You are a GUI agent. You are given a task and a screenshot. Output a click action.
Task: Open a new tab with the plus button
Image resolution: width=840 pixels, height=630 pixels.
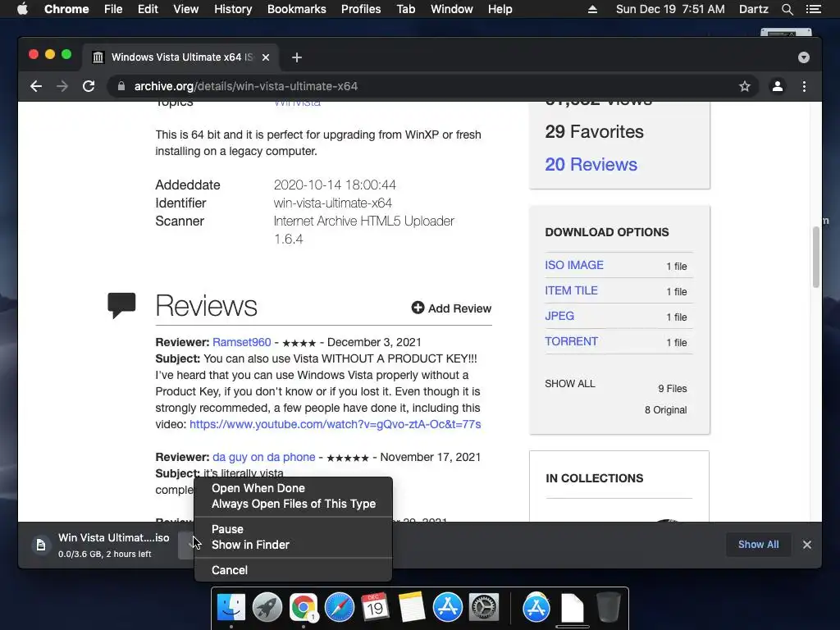tap(297, 57)
